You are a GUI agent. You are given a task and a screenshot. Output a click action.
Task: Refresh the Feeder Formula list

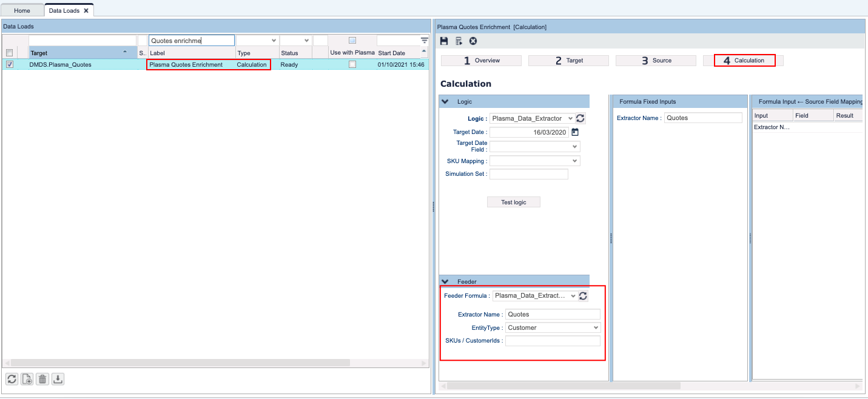(x=583, y=295)
